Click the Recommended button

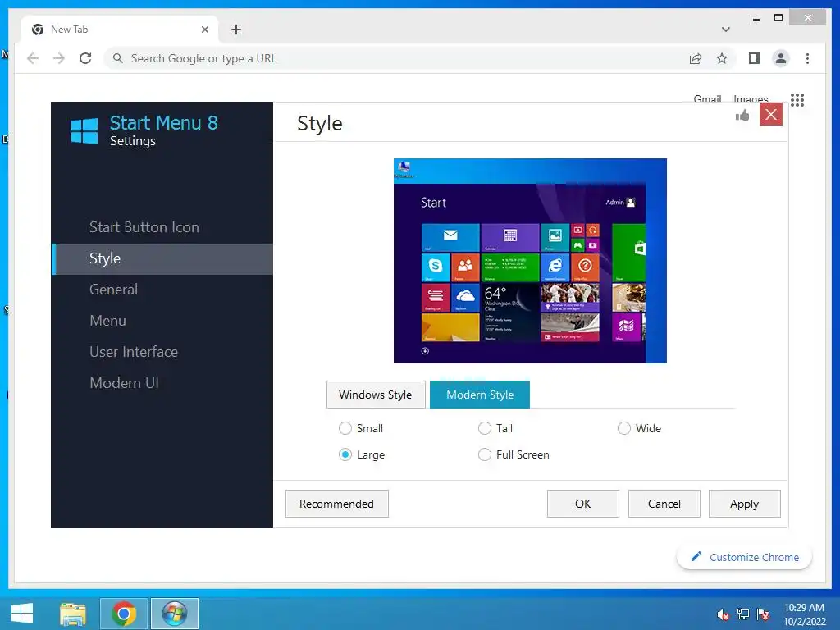[337, 504]
